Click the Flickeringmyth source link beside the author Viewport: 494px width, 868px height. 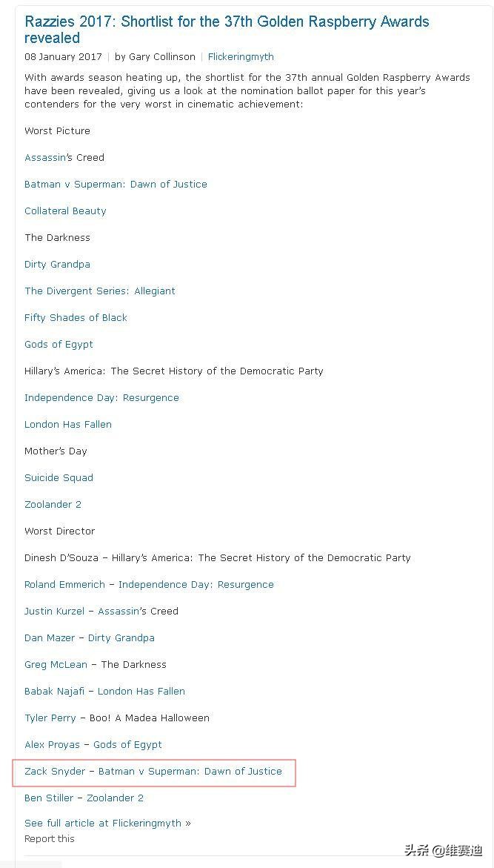point(241,56)
